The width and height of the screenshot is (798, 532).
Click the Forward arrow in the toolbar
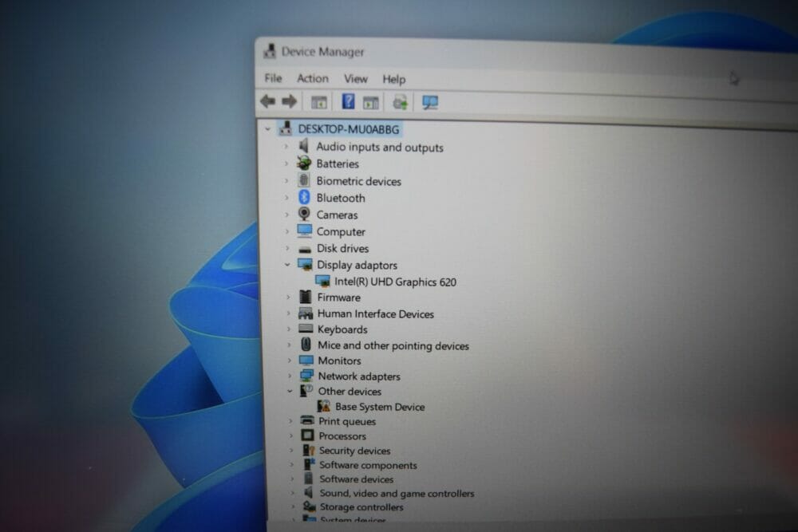coord(289,102)
